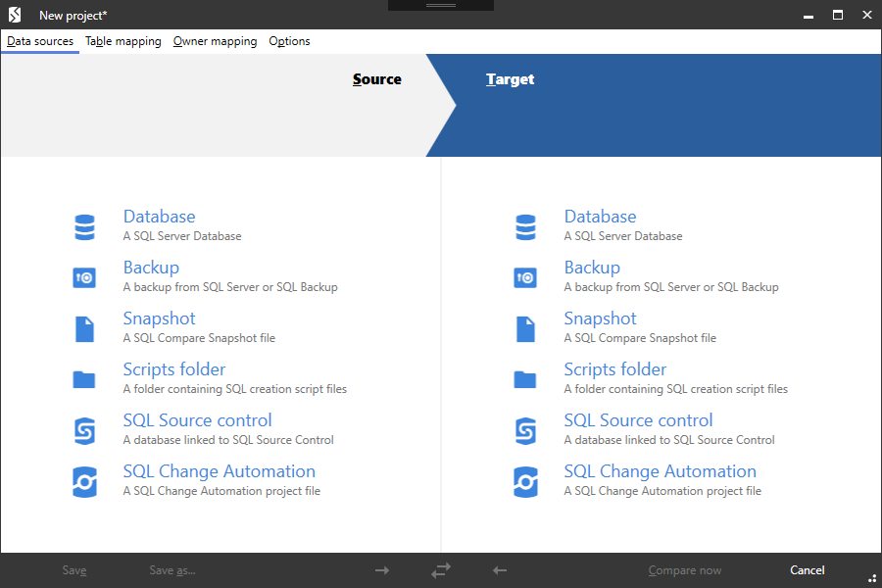This screenshot has width=882, height=588.
Task: Click the target Scripts folder icon
Action: pos(525,380)
